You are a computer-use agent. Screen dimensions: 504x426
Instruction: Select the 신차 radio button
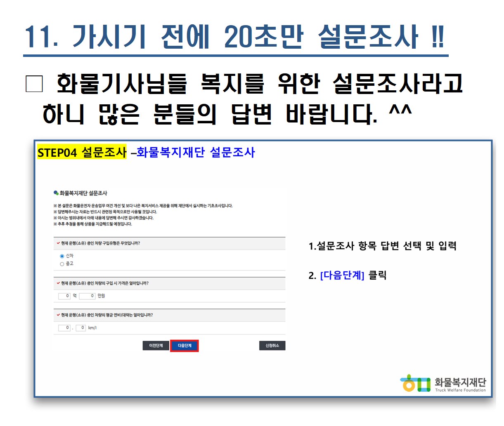tap(62, 256)
